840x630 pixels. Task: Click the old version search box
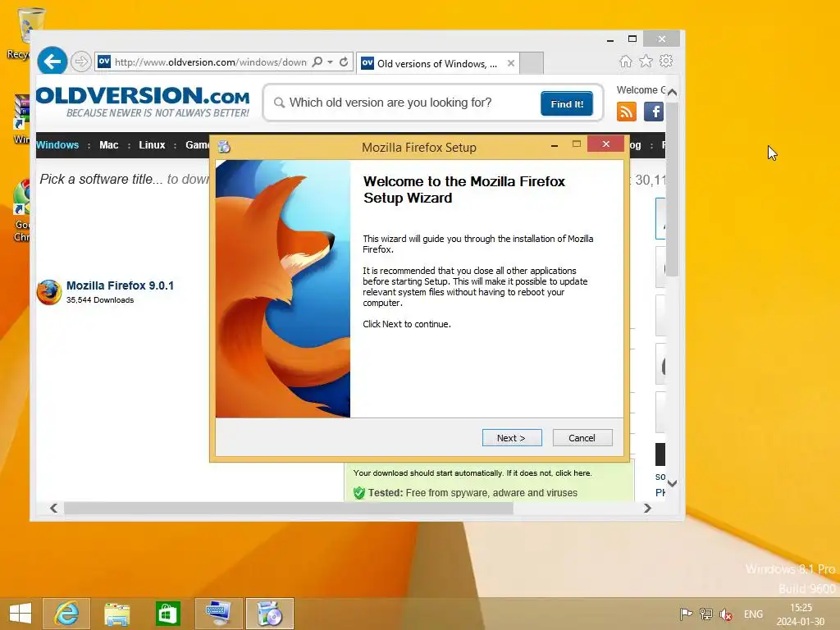pyautogui.click(x=407, y=103)
